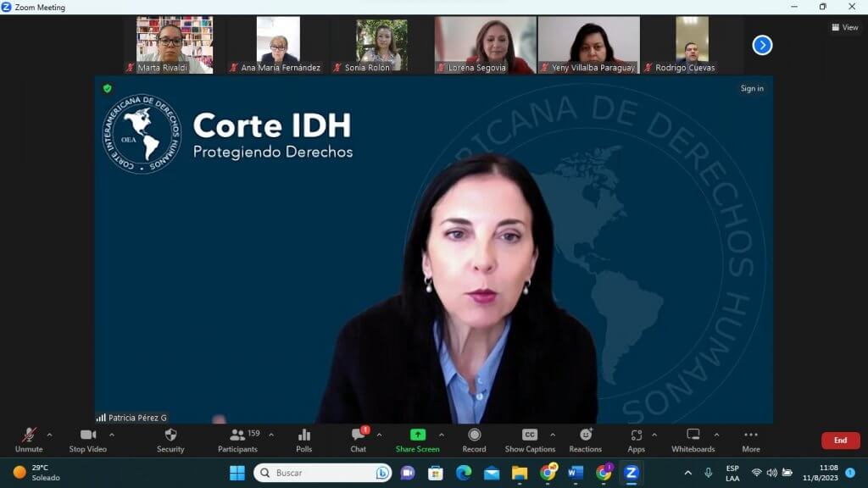
Task: Open Microsoft Store from taskbar
Action: point(436,473)
